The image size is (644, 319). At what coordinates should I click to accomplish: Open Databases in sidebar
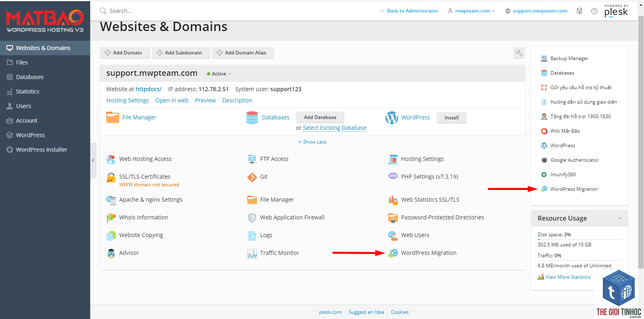pyautogui.click(x=45, y=77)
